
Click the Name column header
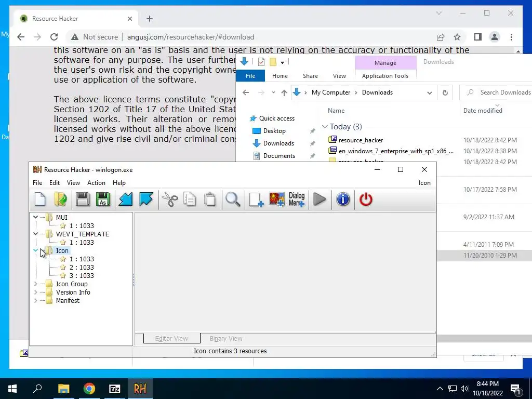[x=336, y=110]
